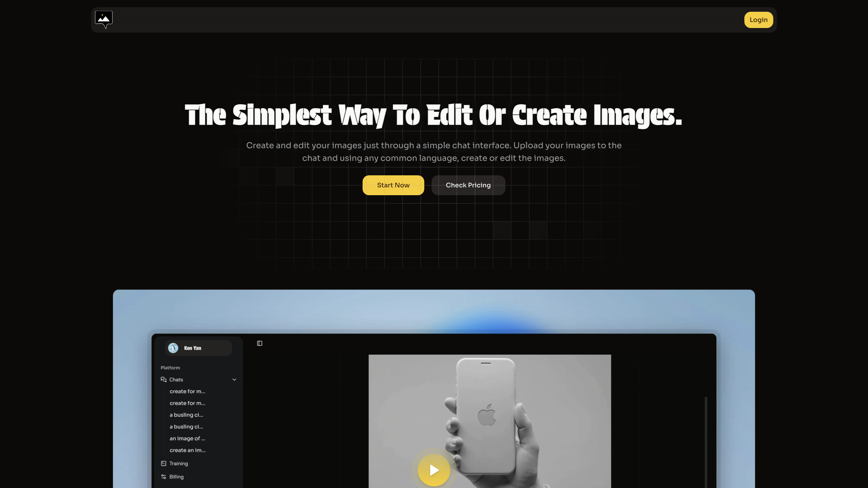Click the Start Now button
Image resolution: width=868 pixels, height=488 pixels.
coord(393,185)
